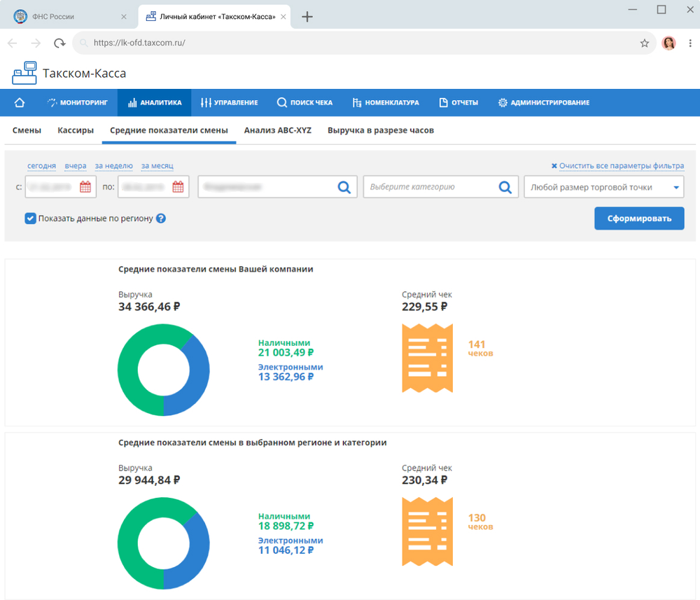This screenshot has width=700, height=600.
Task: Click search magnifier in region field
Action: pos(344,187)
